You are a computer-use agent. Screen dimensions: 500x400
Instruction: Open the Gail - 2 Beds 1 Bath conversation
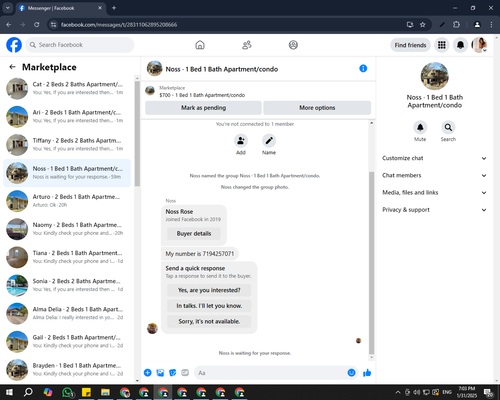click(67, 341)
